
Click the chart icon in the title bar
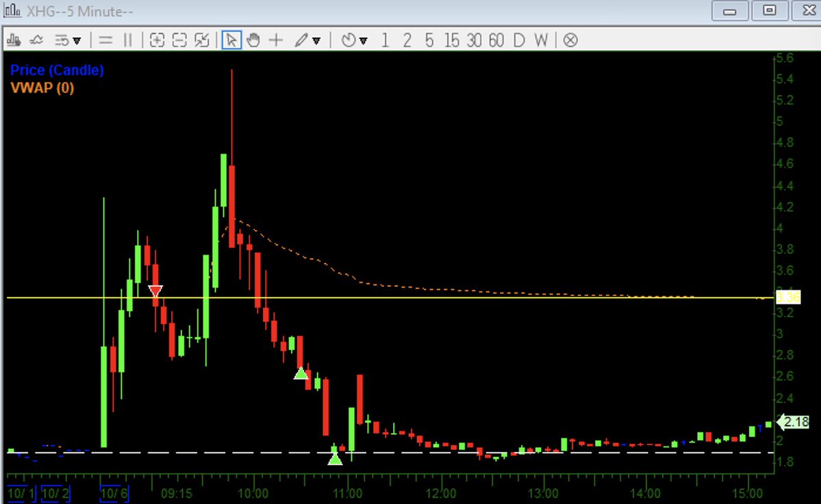pos(12,10)
